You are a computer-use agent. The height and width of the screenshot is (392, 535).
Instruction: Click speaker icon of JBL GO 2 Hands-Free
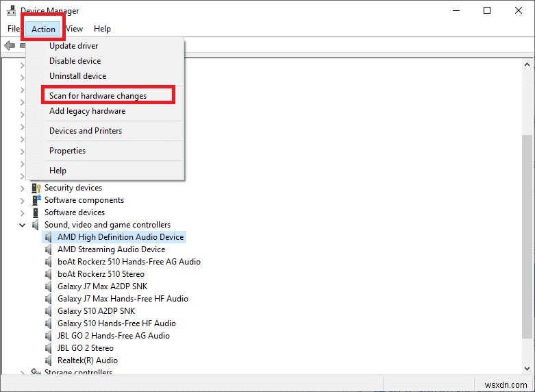tap(49, 336)
